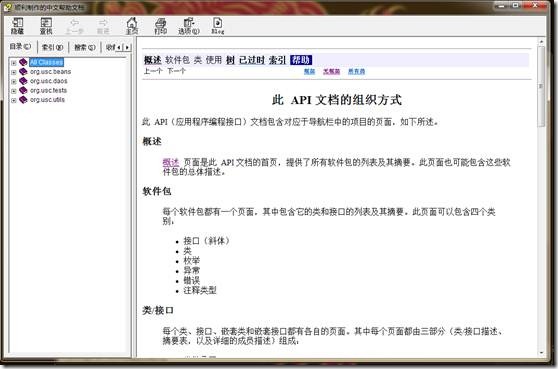Click the 软件包 section heading
This screenshot has height=369, width=558.
(x=157, y=191)
